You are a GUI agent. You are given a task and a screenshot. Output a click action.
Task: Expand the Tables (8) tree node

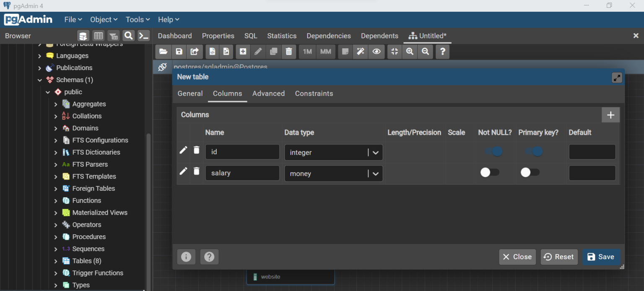coord(55,261)
